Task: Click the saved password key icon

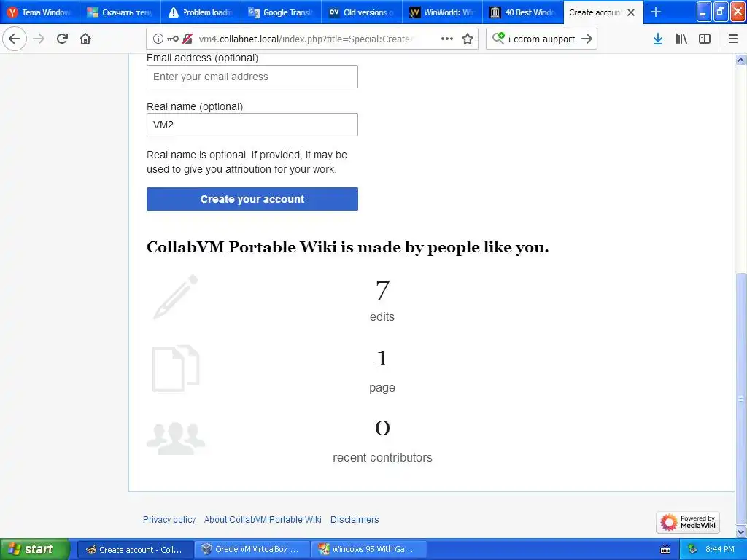Action: [173, 39]
